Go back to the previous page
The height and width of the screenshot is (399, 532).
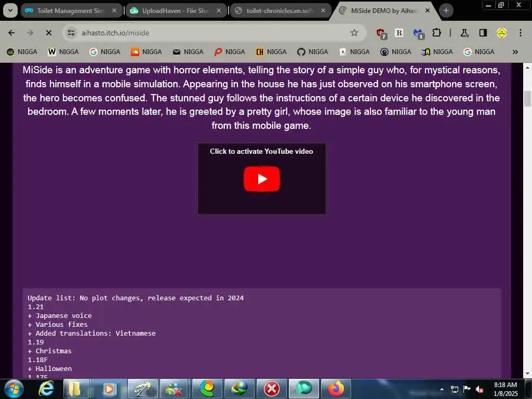pyautogui.click(x=11, y=33)
